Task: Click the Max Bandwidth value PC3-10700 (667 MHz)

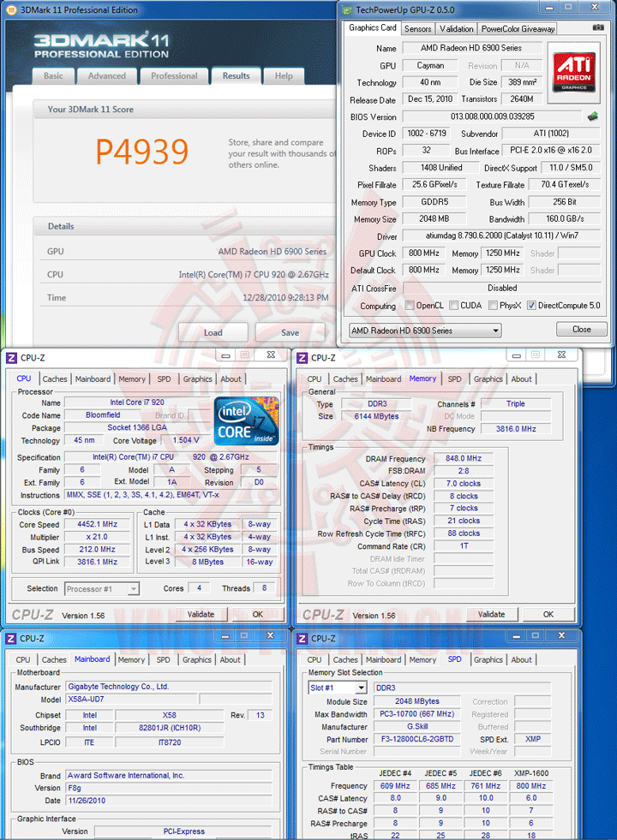Action: 417,714
